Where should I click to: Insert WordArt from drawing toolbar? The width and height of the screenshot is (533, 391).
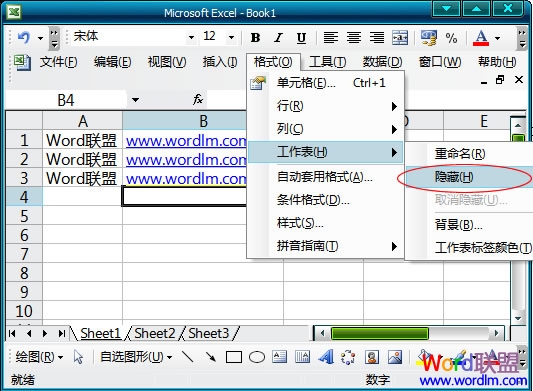326,357
